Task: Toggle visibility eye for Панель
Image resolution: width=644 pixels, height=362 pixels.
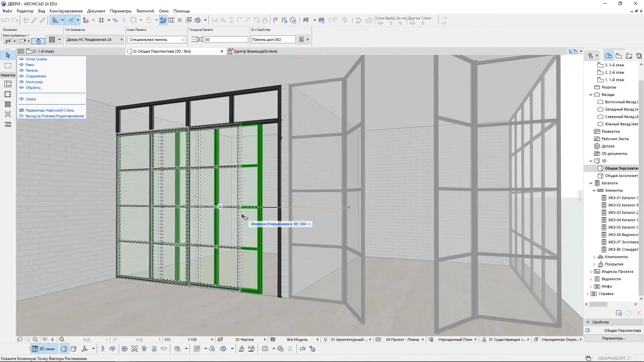Action: pyautogui.click(x=21, y=70)
